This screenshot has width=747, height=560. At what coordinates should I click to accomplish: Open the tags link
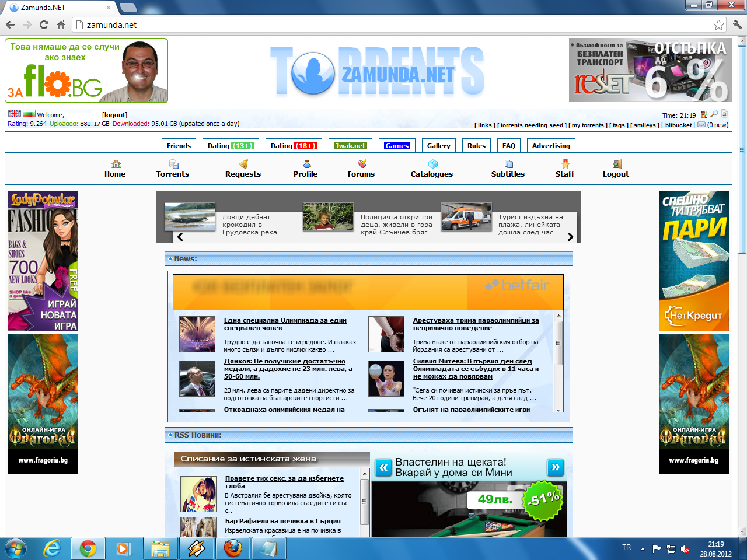click(619, 125)
